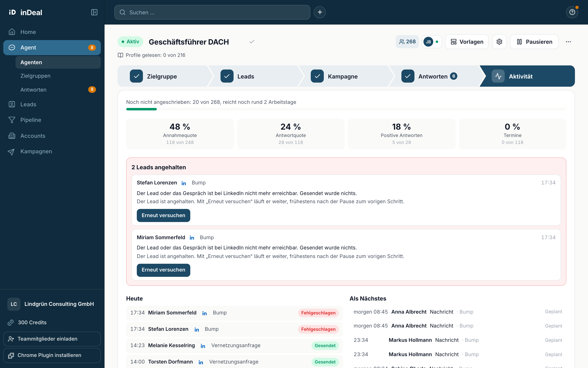The image size is (588, 368).
Task: Switch to the Zielgruppe step tab
Action: tap(163, 76)
